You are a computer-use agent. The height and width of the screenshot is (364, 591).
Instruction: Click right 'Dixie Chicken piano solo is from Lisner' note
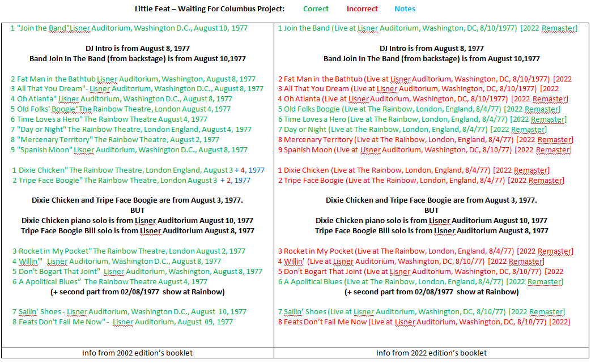(432, 221)
